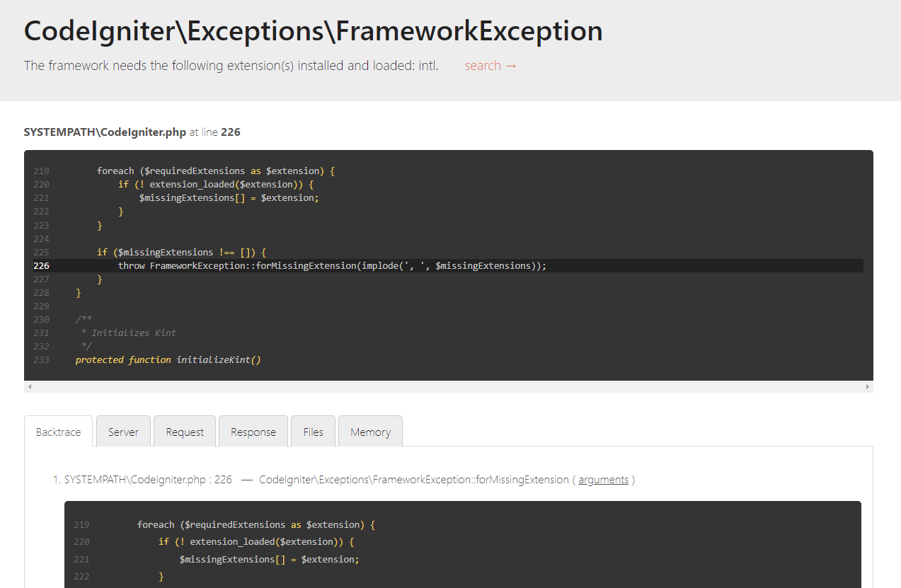Open the Backtrace tab
Image resolution: width=901 pixels, height=588 pixels.
pos(58,432)
